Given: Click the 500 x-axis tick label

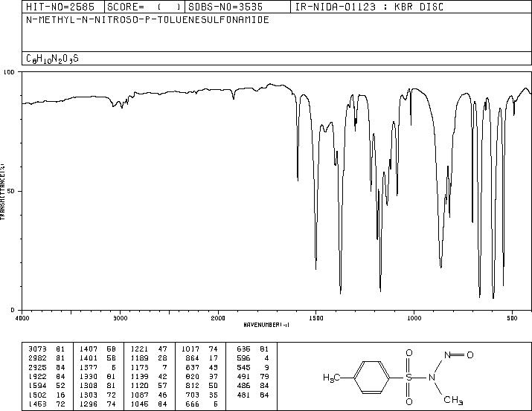Looking at the screenshot, I should 512,318.
